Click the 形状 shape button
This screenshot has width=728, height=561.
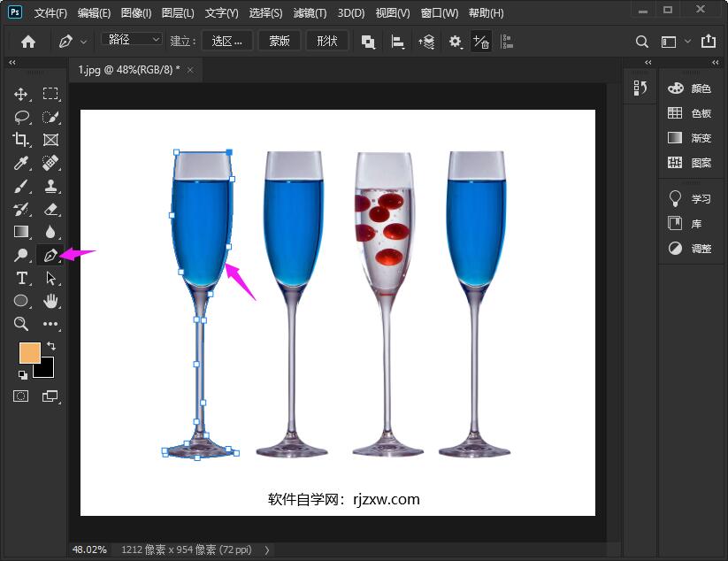(327, 42)
